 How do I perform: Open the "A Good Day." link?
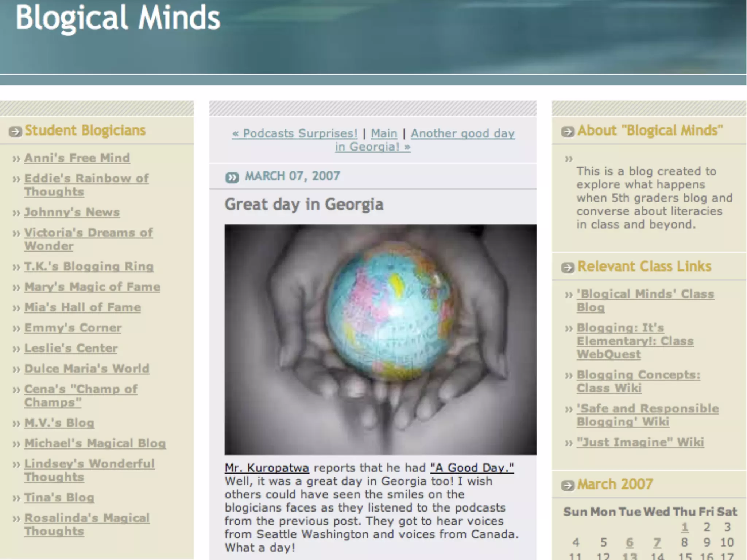(x=472, y=468)
